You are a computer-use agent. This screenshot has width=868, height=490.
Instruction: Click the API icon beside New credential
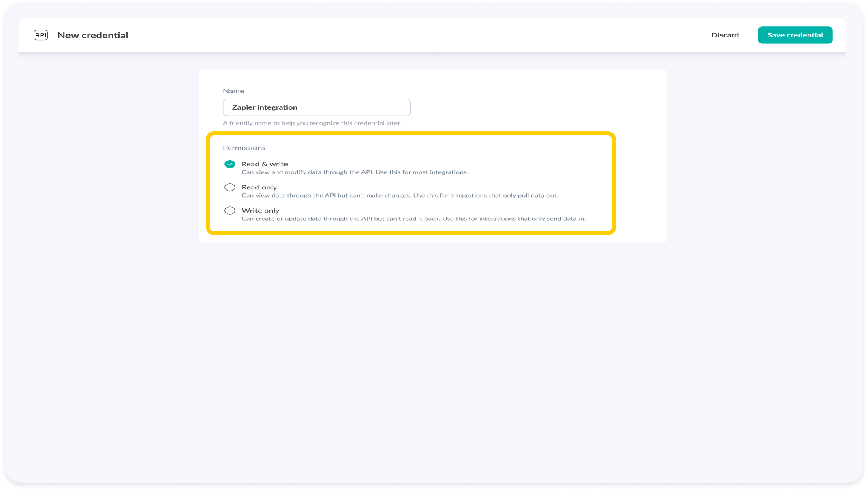(x=41, y=35)
